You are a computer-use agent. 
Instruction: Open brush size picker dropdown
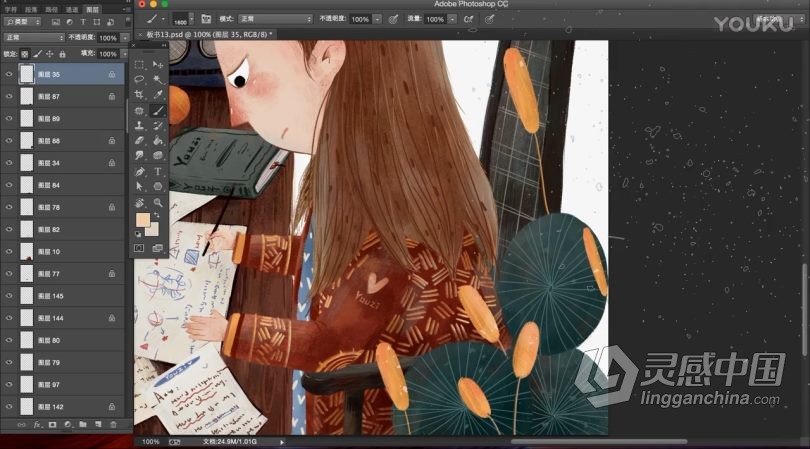click(x=191, y=19)
